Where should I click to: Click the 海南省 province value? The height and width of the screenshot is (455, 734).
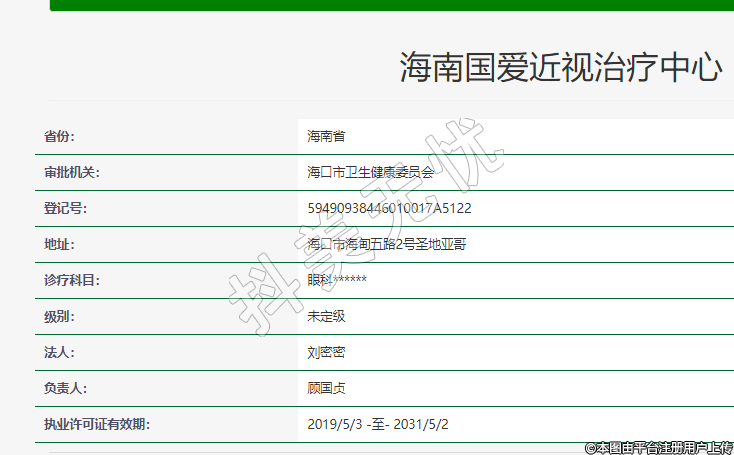(326, 136)
